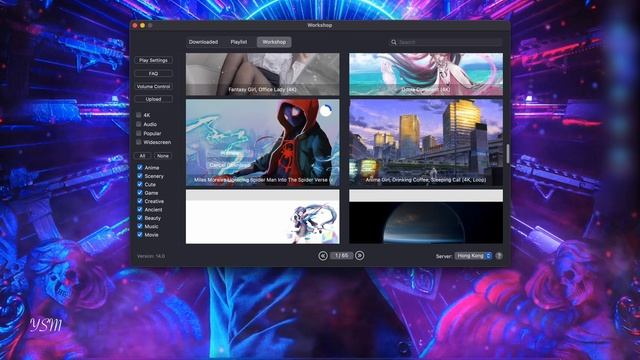This screenshot has height=360, width=640.
Task: Enable the 4K filter checkbox
Action: (x=139, y=115)
